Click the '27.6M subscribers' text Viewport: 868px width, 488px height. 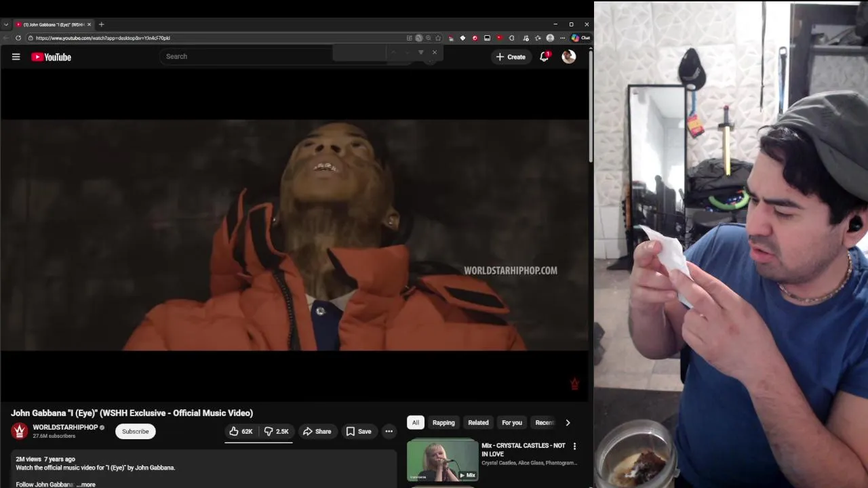(x=54, y=436)
